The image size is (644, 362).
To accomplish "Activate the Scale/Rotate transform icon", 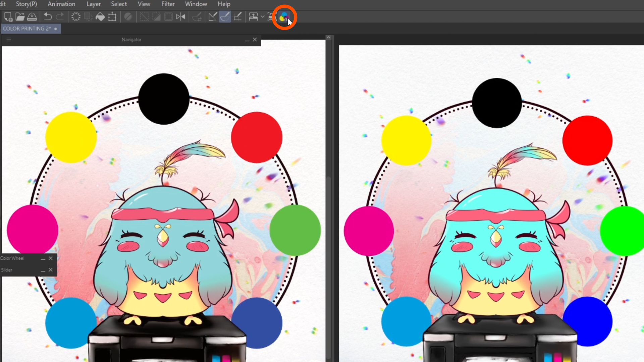I will 112,17.
